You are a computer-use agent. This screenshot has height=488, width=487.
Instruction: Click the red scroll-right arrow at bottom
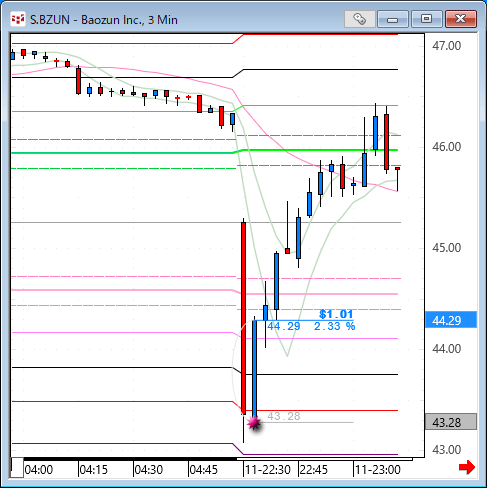point(467,467)
